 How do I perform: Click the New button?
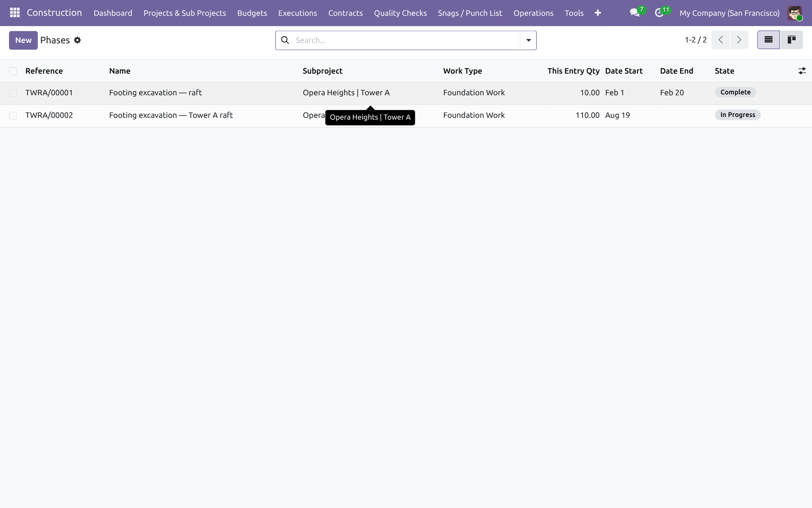(23, 40)
